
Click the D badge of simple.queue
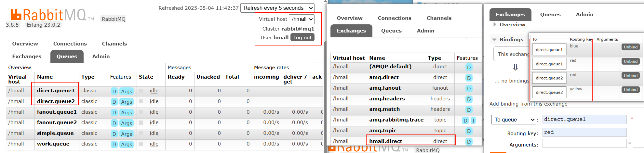[114, 134]
